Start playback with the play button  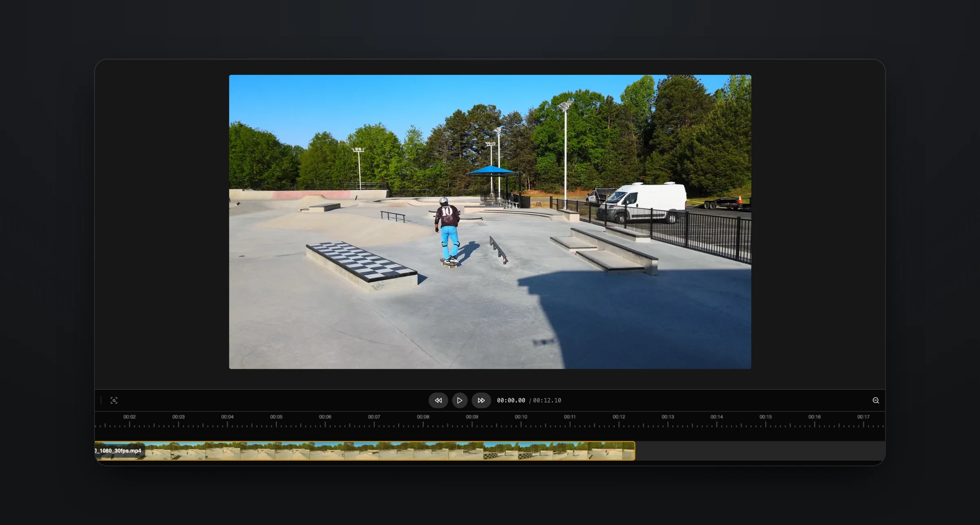pos(459,400)
